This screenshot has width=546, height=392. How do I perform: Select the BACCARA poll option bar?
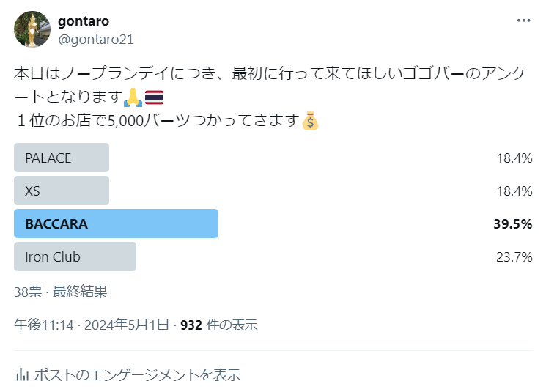(x=116, y=223)
